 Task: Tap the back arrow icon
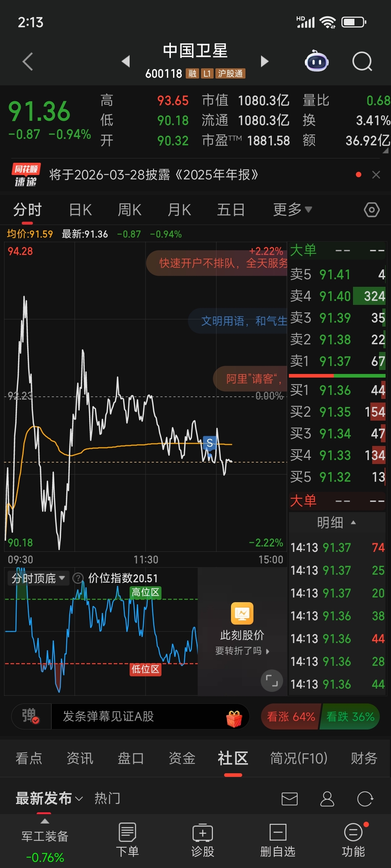(x=28, y=61)
